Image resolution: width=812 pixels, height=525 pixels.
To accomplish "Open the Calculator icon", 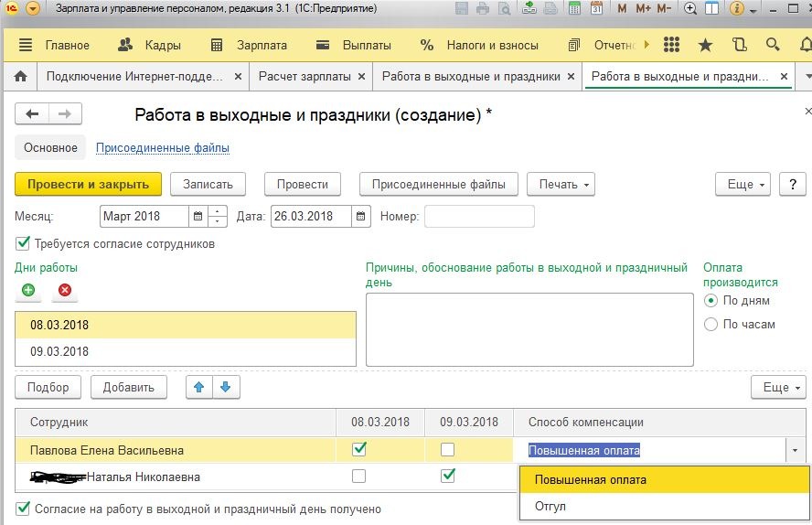I will click(574, 8).
